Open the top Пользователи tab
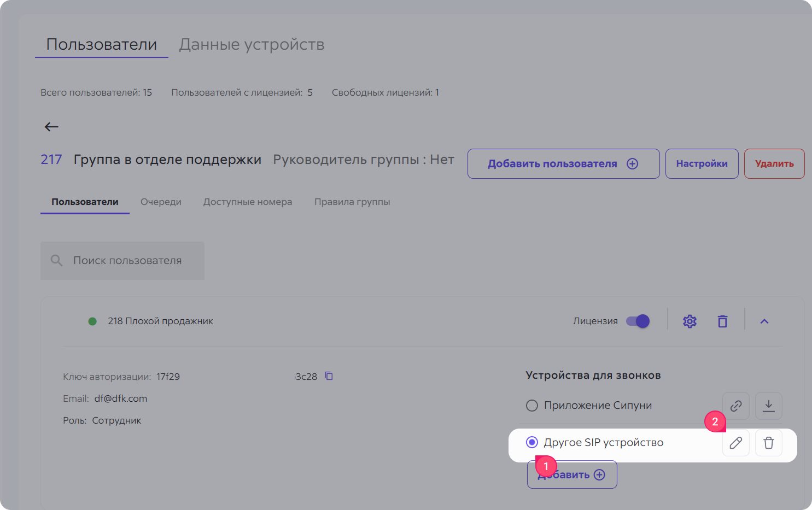The image size is (812, 510). (102, 44)
